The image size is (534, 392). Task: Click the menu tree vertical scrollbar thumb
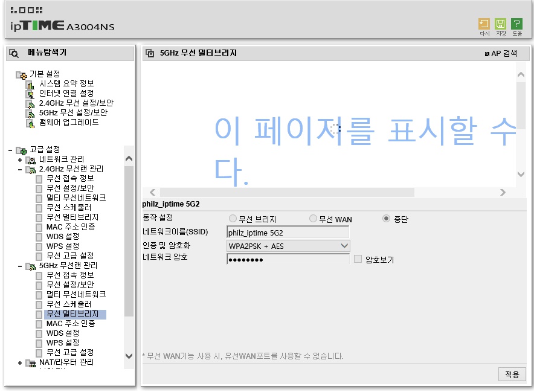(129, 241)
